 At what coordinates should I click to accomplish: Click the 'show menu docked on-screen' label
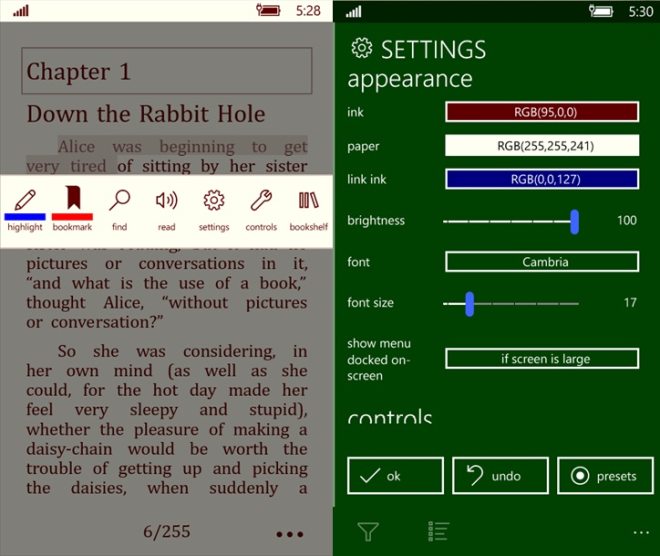click(379, 359)
